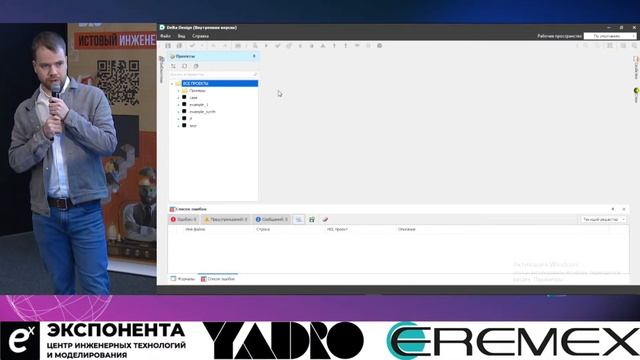Toggle the Предупреждений: 0 warnings filter
This screenshot has width=640, height=360.
(x=226, y=220)
